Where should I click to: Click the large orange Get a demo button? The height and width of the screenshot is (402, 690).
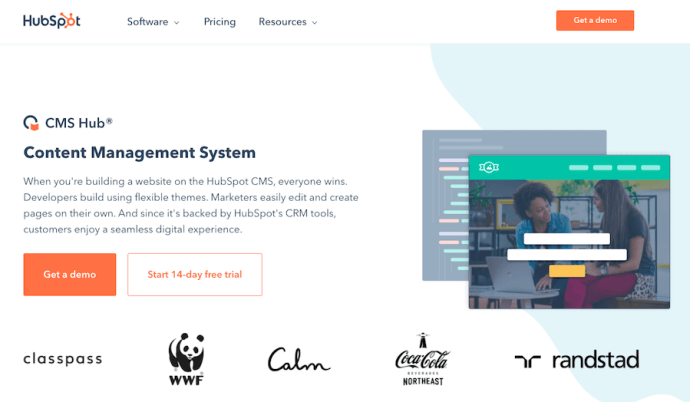pos(70,274)
